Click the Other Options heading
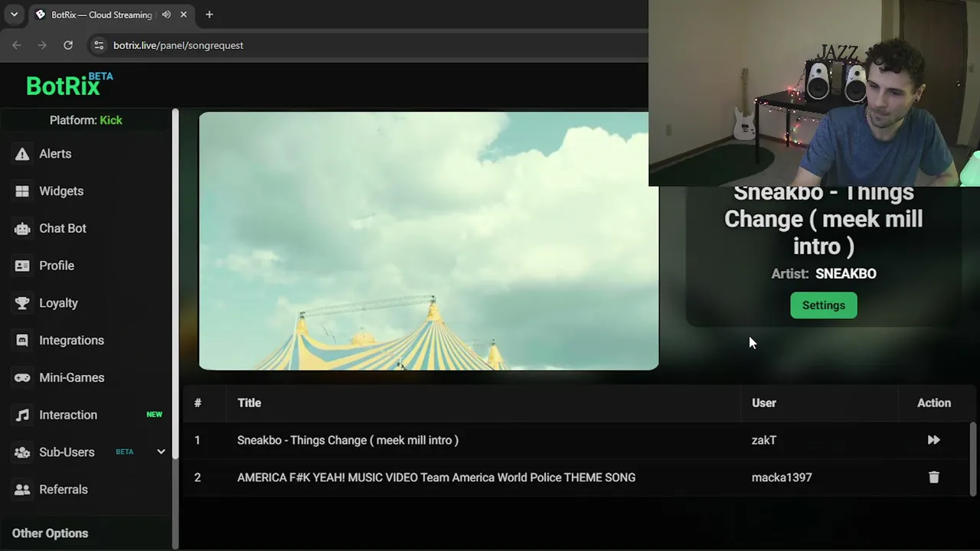 (50, 533)
